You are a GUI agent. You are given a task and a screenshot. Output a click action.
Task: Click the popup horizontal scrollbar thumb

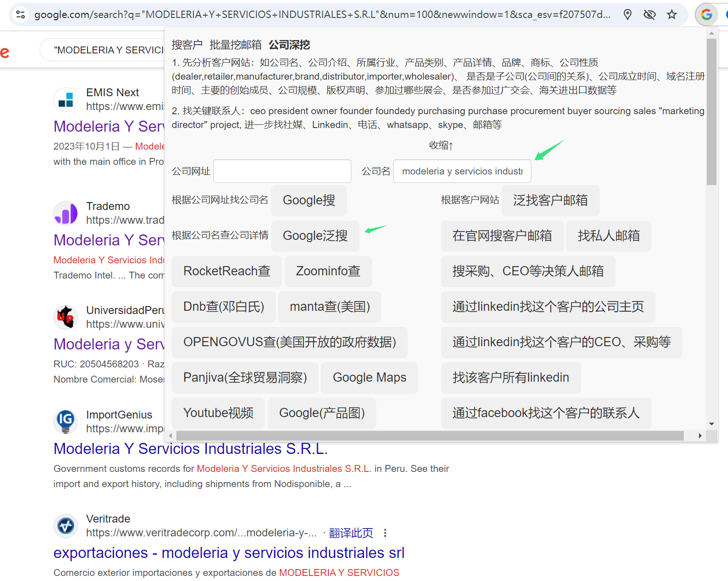pos(430,436)
